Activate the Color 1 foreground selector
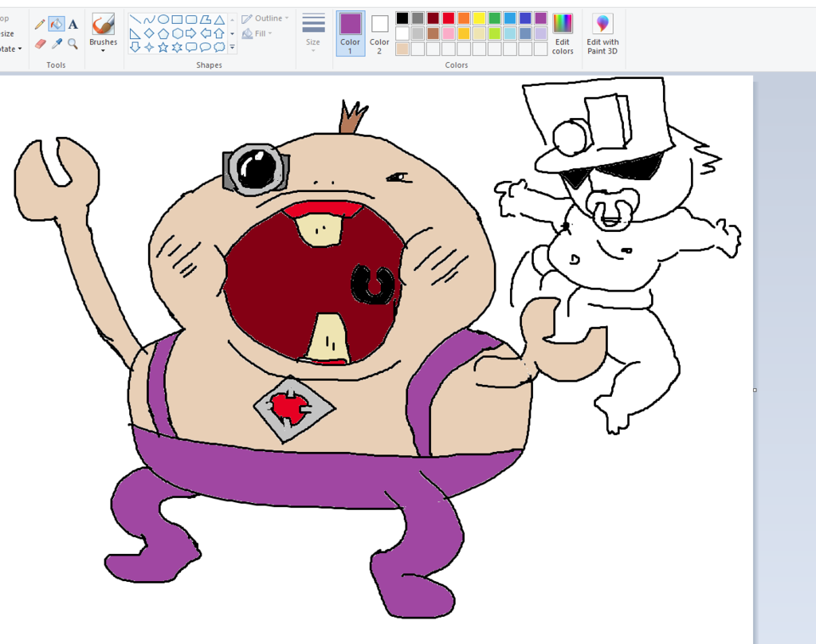The image size is (816, 644). coord(351,33)
